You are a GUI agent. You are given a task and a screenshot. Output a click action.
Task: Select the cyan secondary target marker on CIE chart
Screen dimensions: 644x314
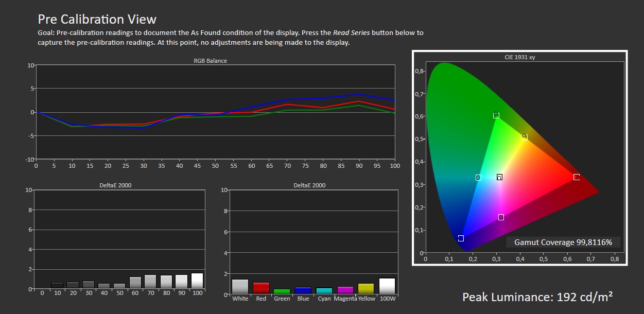478,178
